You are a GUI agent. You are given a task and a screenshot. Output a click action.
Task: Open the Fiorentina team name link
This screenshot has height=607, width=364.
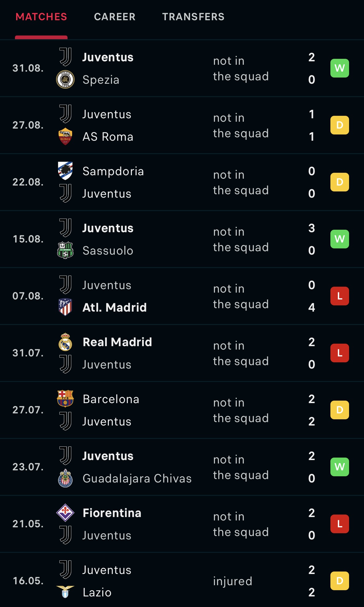112,513
